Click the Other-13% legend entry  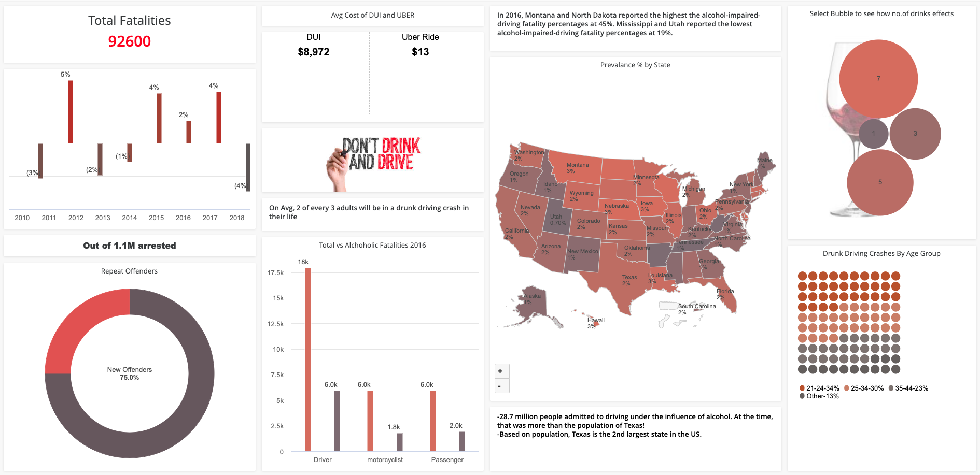click(819, 396)
